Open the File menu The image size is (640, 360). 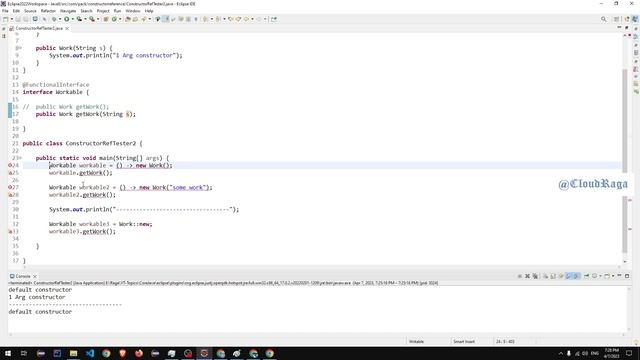pyautogui.click(x=5, y=11)
